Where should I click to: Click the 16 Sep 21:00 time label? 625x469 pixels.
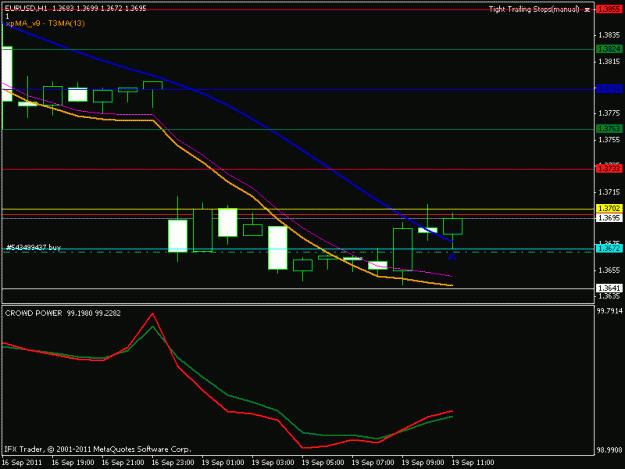point(123,462)
